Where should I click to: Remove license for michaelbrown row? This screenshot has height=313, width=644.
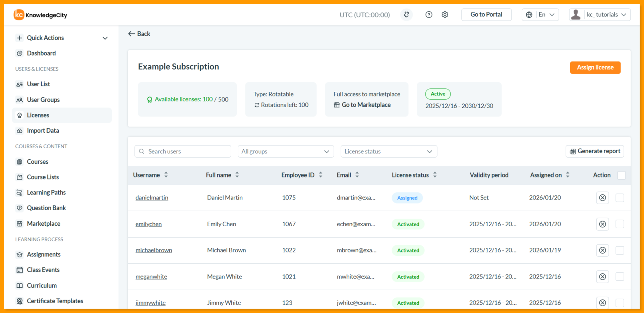(602, 250)
